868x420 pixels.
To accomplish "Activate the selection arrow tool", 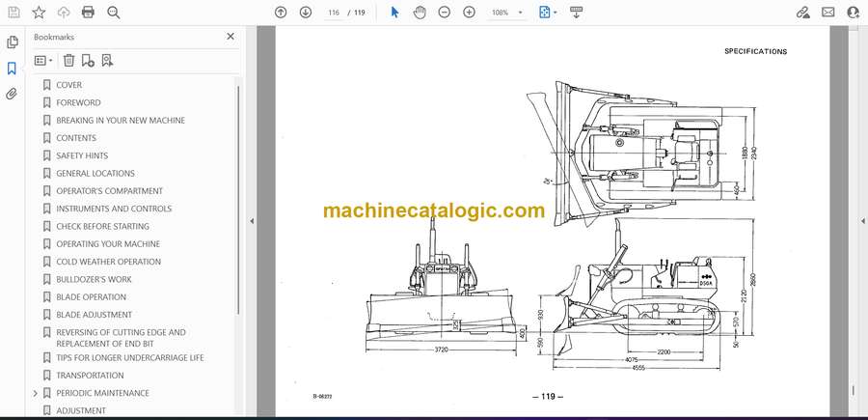I will (x=394, y=13).
